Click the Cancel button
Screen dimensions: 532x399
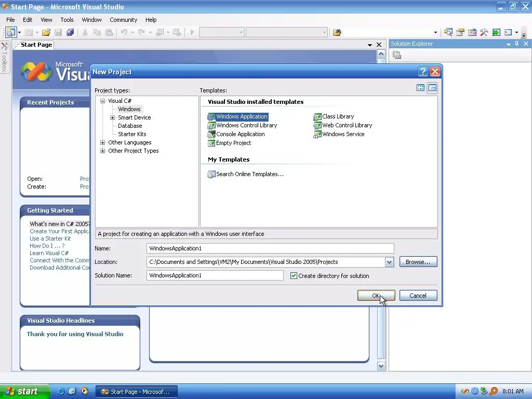[x=418, y=296]
